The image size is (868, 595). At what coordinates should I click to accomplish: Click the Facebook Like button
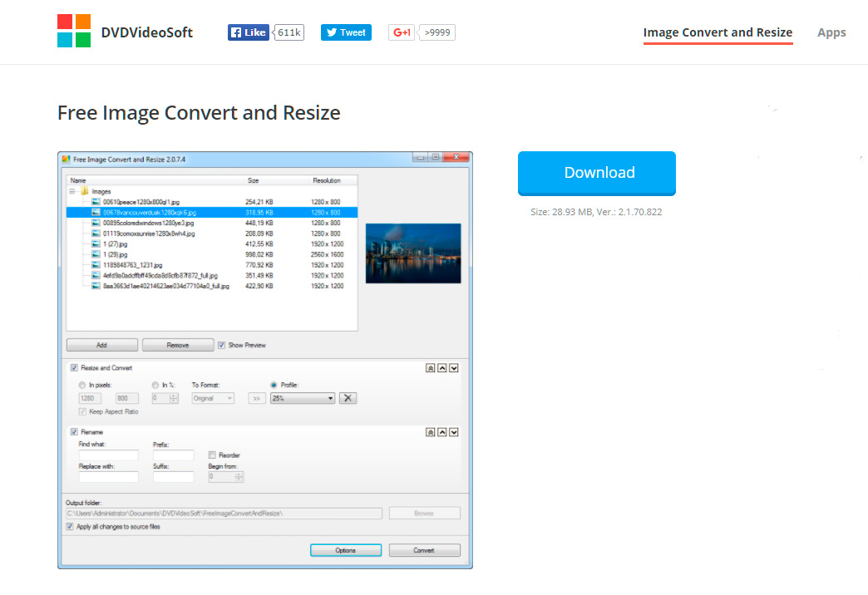tap(249, 32)
